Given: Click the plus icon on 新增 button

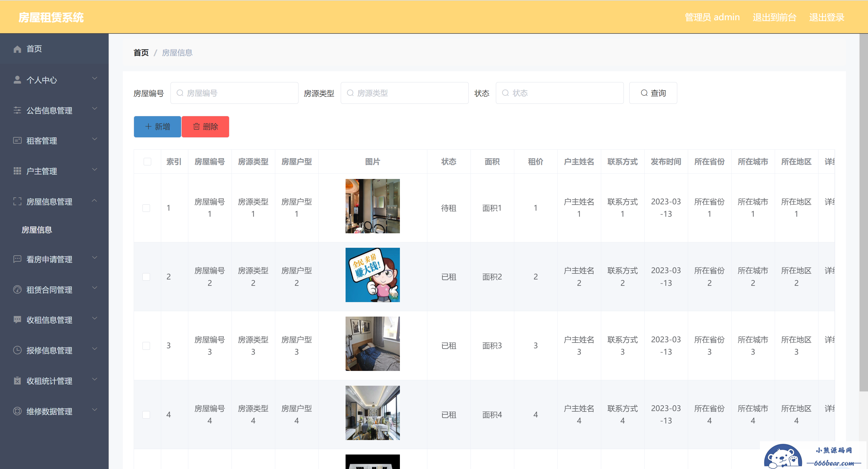Looking at the screenshot, I should (148, 127).
